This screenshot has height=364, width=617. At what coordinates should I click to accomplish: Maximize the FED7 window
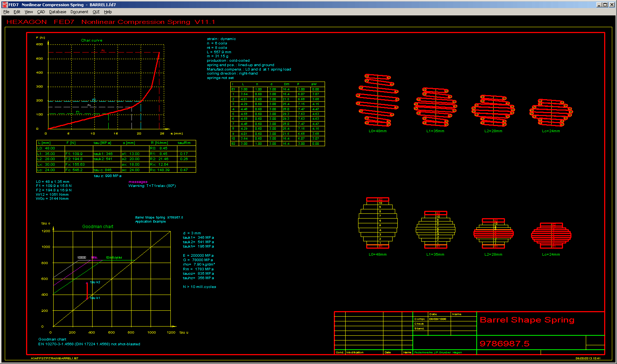605,5
